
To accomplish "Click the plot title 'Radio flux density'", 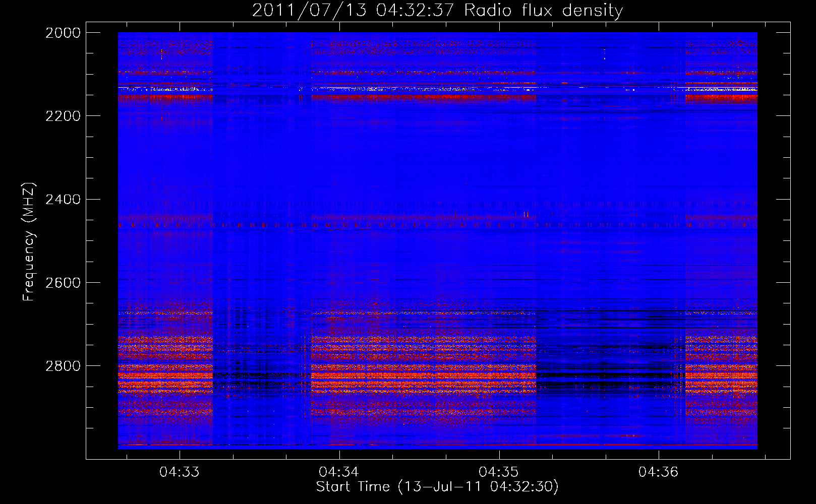I will click(544, 11).
